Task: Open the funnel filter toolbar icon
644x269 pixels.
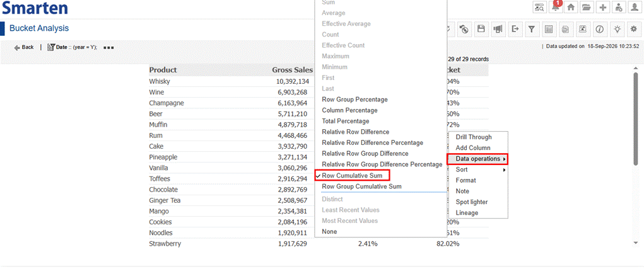Action: [532, 29]
